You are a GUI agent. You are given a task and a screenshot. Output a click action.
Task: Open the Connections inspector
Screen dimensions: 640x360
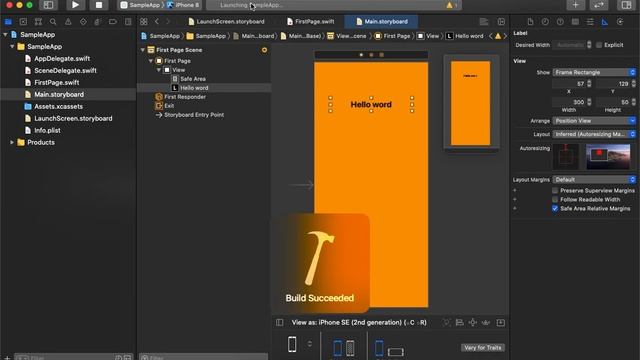620,22
